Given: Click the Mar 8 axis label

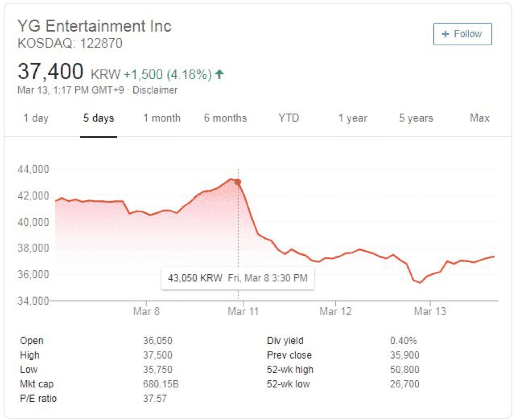Looking at the screenshot, I should pos(146,311).
